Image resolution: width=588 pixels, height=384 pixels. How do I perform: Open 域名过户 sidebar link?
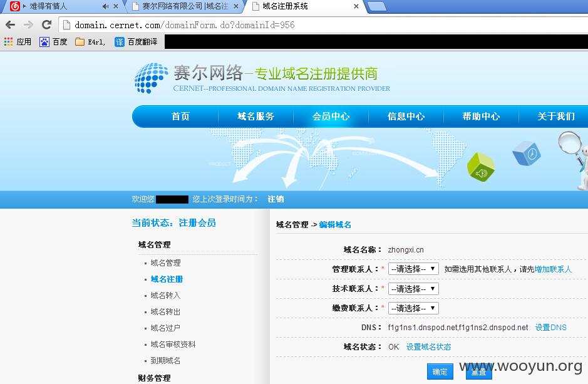pyautogui.click(x=165, y=328)
